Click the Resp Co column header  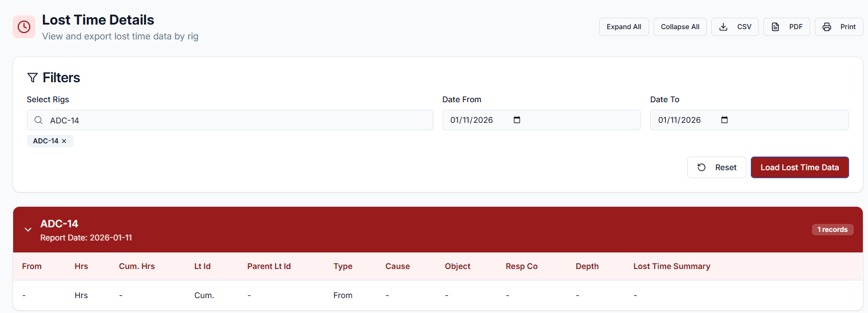click(521, 266)
